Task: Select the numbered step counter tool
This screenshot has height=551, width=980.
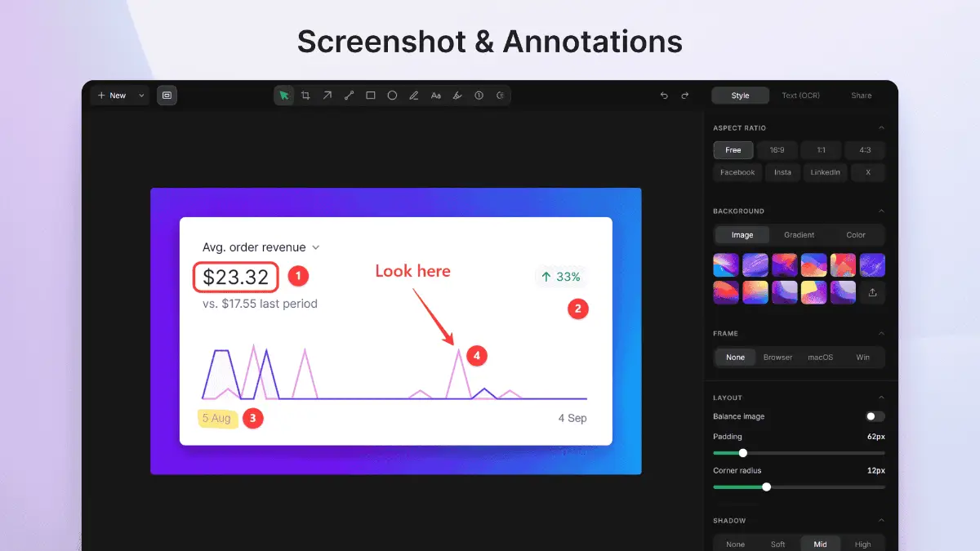Action: [x=479, y=96]
